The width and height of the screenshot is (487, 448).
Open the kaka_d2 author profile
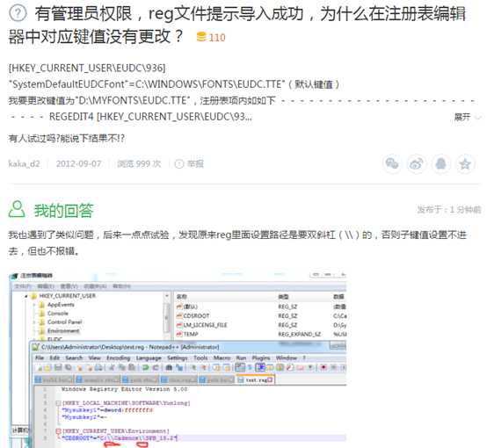[x=24, y=163]
